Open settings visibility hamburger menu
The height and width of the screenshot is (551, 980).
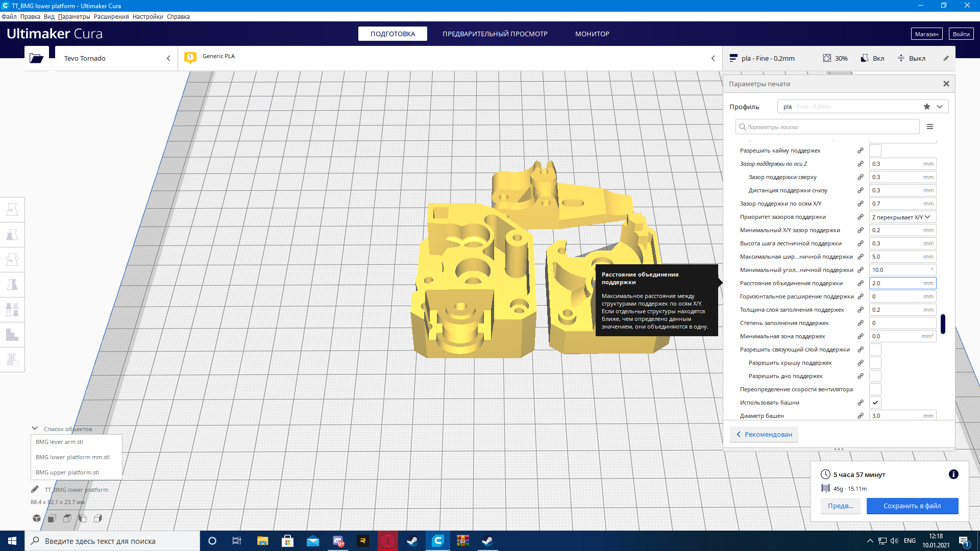(930, 127)
